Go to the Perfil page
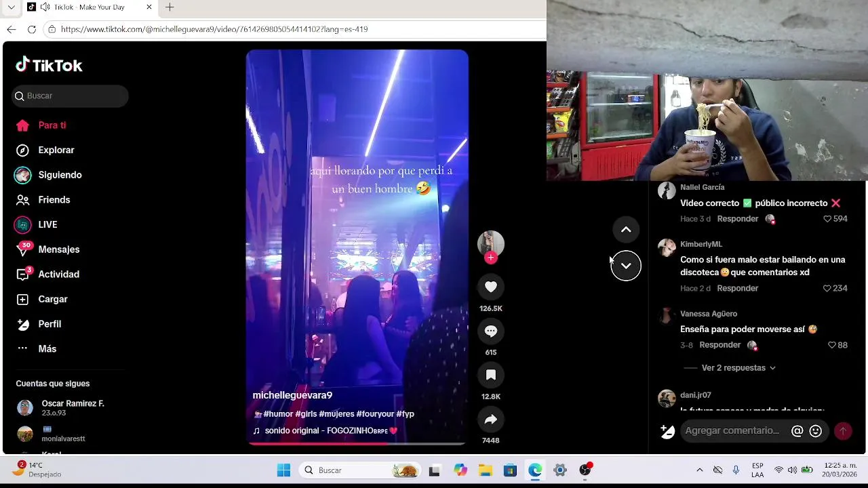The width and height of the screenshot is (868, 488). pos(39,324)
